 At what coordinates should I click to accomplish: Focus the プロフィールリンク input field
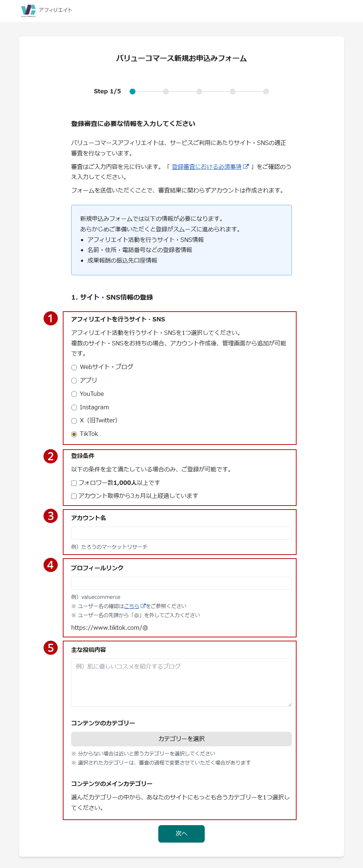(181, 583)
